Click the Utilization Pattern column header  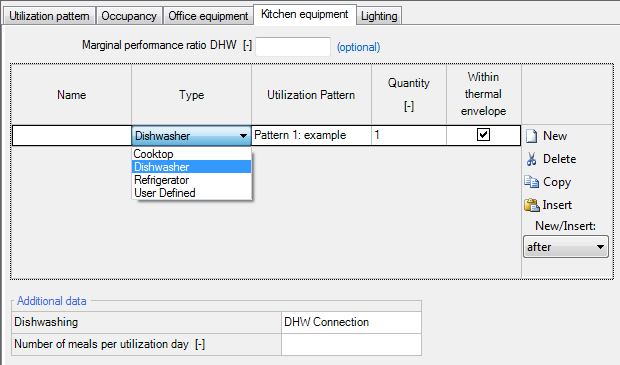[311, 95]
